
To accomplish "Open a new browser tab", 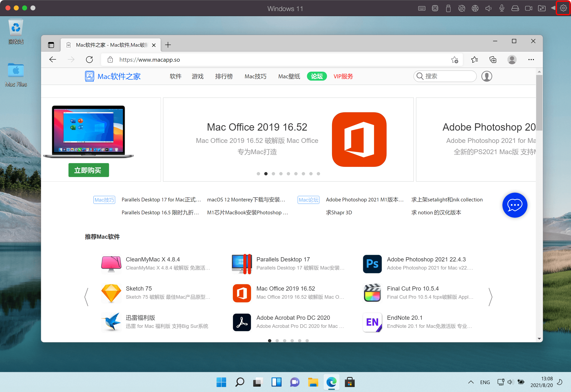I will [168, 45].
